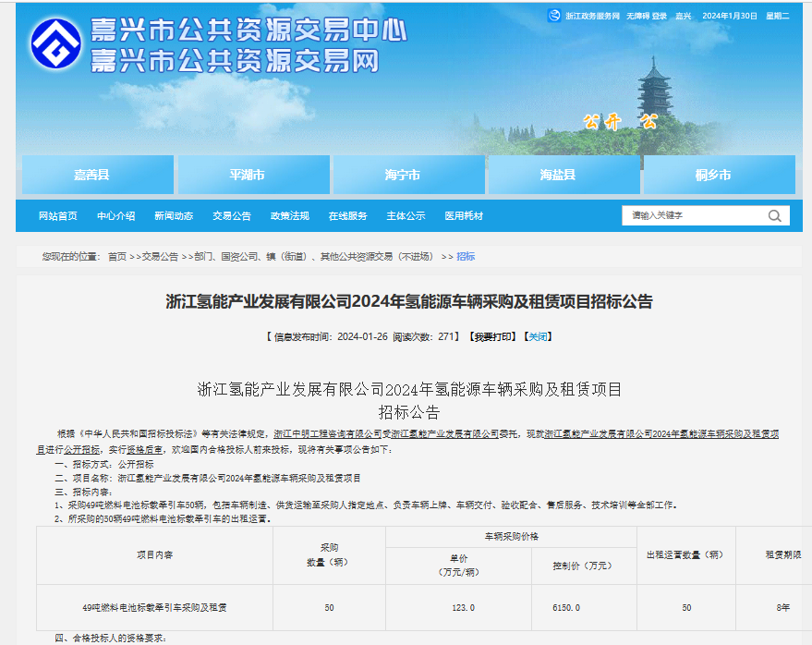Click the search magnifier icon
The width and height of the screenshot is (812, 645).
pos(774,215)
